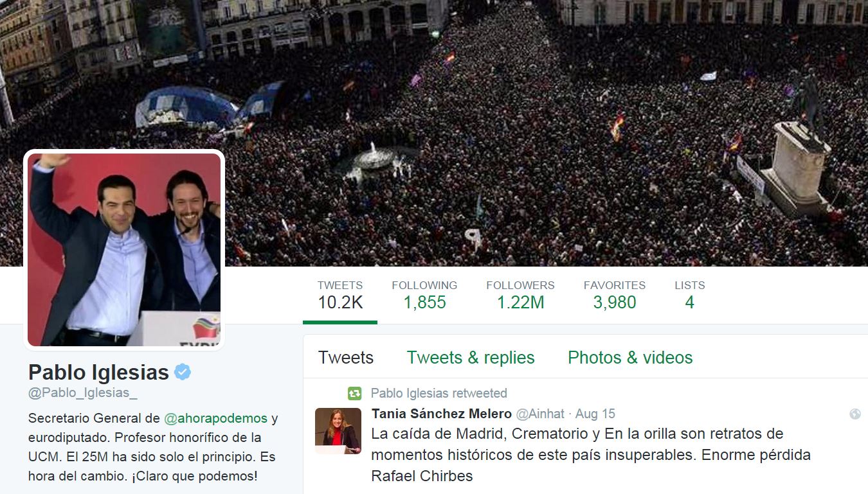
Task: Click the @Ainhat handle in tweet
Action: tap(541, 414)
